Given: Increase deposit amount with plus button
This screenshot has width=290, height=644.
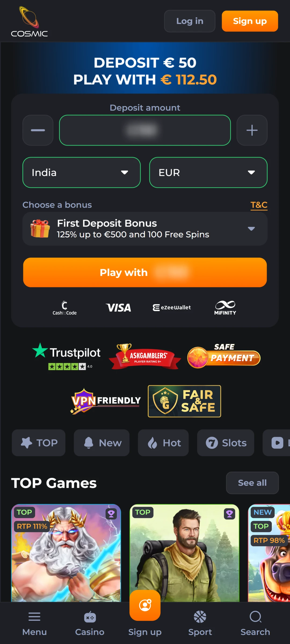Looking at the screenshot, I should (252, 130).
